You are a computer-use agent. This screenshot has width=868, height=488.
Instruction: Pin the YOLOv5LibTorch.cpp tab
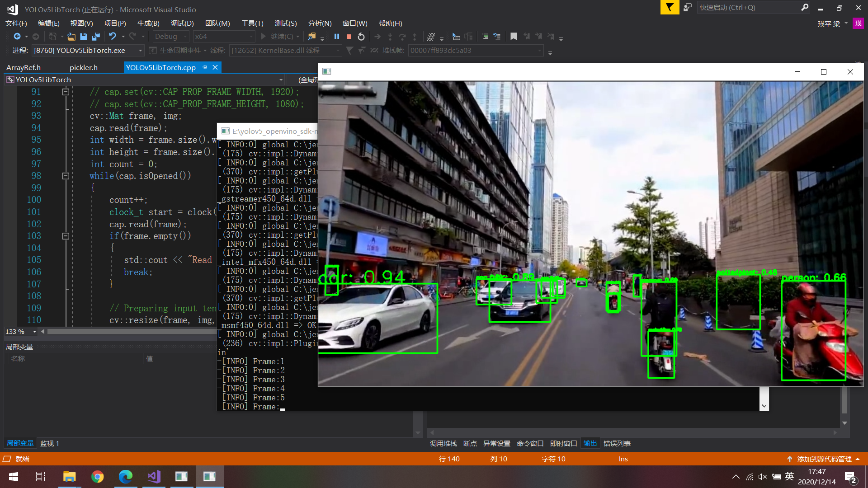205,67
